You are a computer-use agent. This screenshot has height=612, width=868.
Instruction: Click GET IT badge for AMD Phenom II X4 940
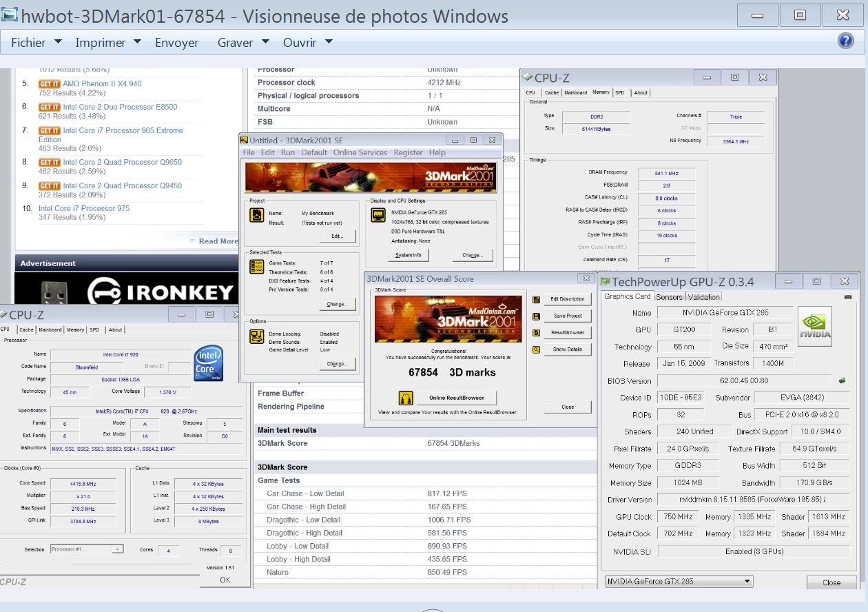50,83
